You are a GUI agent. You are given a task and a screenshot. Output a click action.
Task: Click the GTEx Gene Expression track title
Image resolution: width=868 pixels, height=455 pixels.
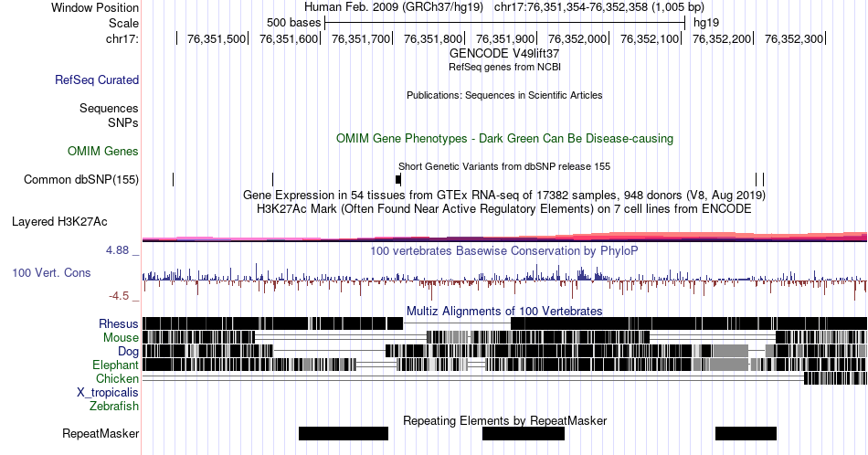(504, 195)
